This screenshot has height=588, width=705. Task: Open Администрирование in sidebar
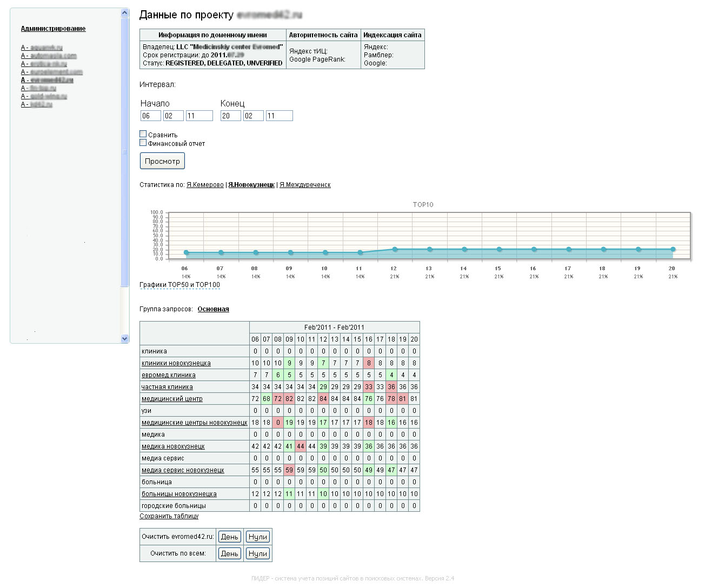tap(53, 29)
